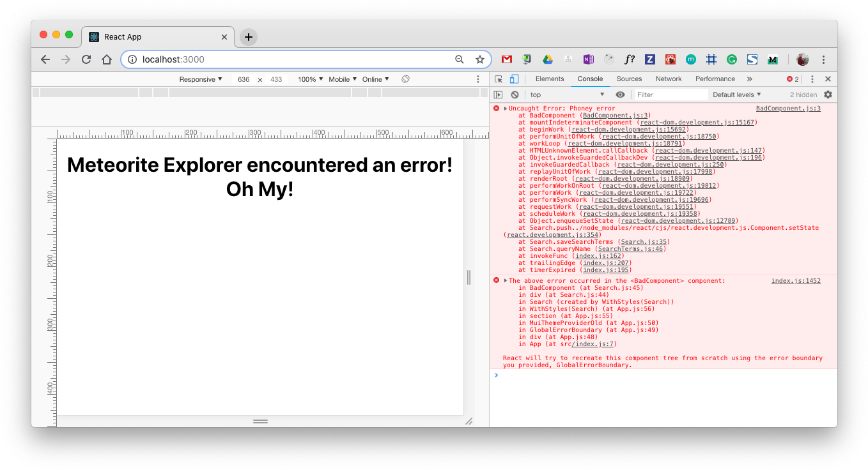Switch to the Network tab
The width and height of the screenshot is (868, 470).
(x=669, y=79)
